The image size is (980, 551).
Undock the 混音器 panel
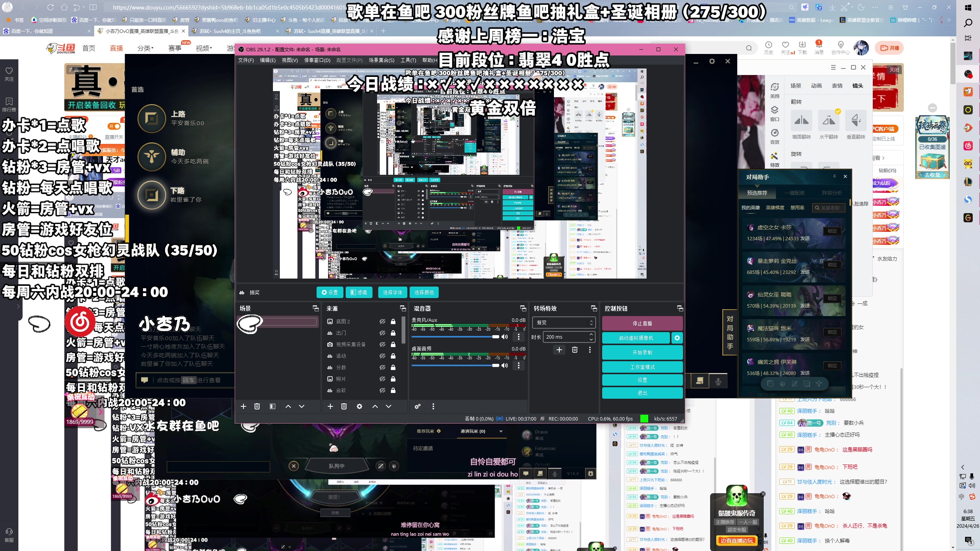(x=523, y=308)
